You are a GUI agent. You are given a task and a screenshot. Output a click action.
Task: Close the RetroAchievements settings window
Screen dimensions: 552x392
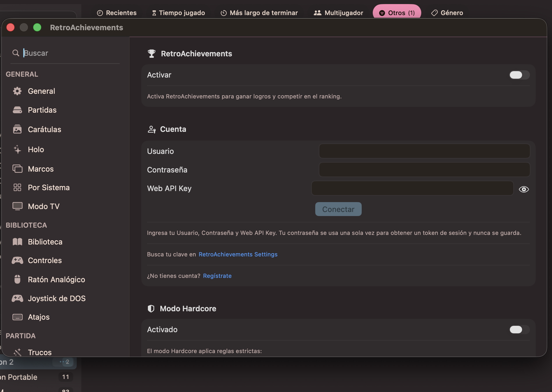coord(10,27)
